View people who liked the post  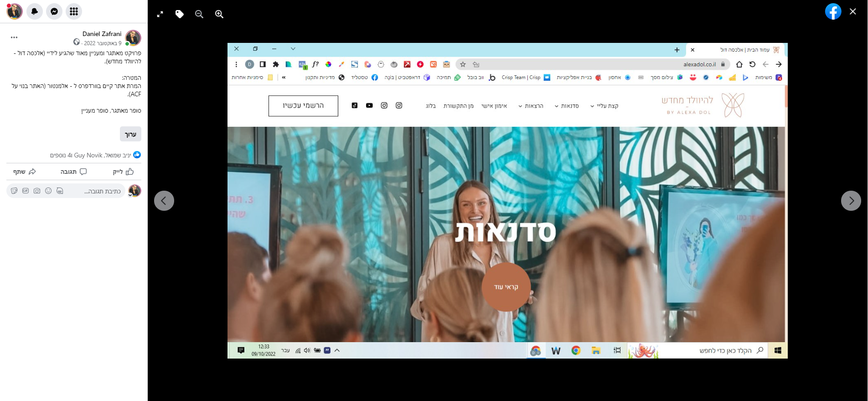[x=90, y=155]
